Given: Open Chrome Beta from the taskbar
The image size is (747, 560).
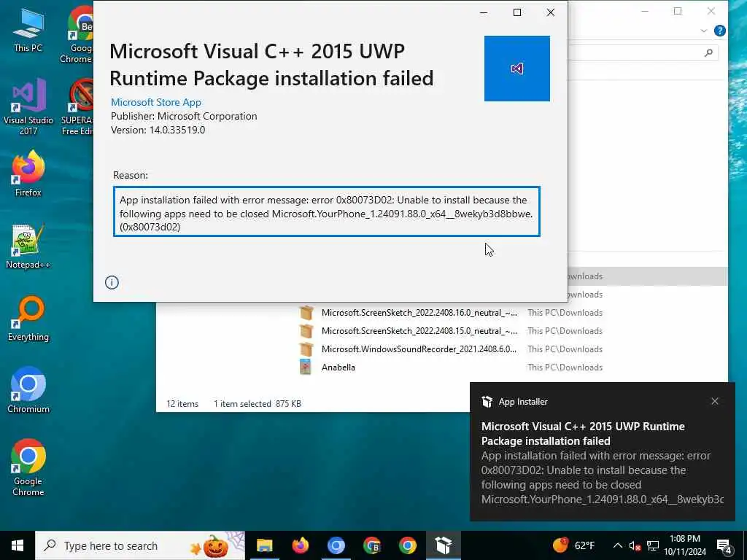Looking at the screenshot, I should [371, 545].
